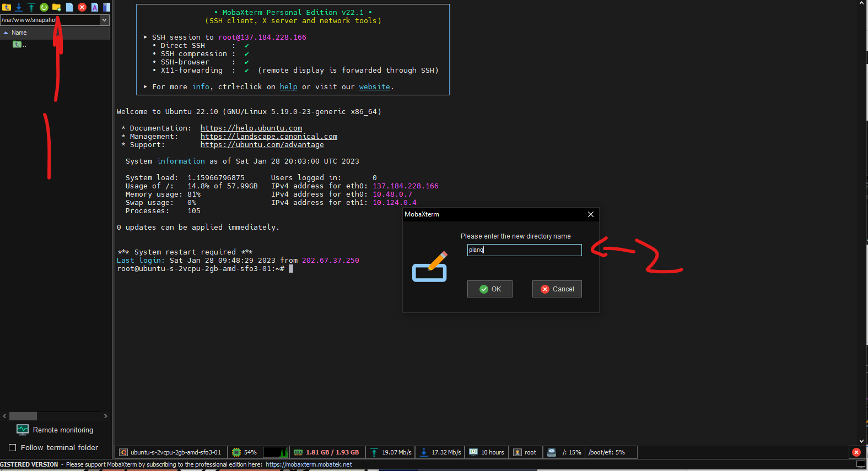868x471 pixels.
Task: Click the new directory name text field
Action: tap(524, 250)
